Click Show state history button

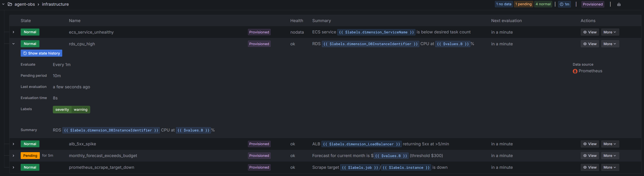click(42, 53)
